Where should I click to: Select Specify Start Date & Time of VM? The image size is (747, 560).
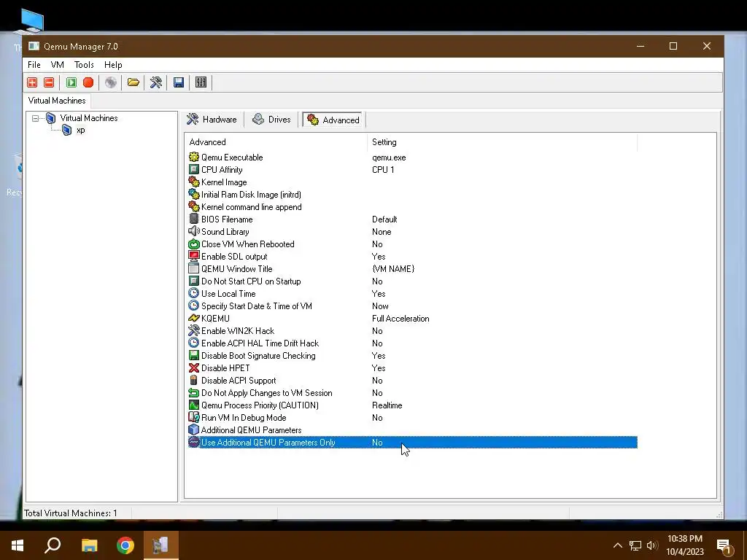coord(413,306)
